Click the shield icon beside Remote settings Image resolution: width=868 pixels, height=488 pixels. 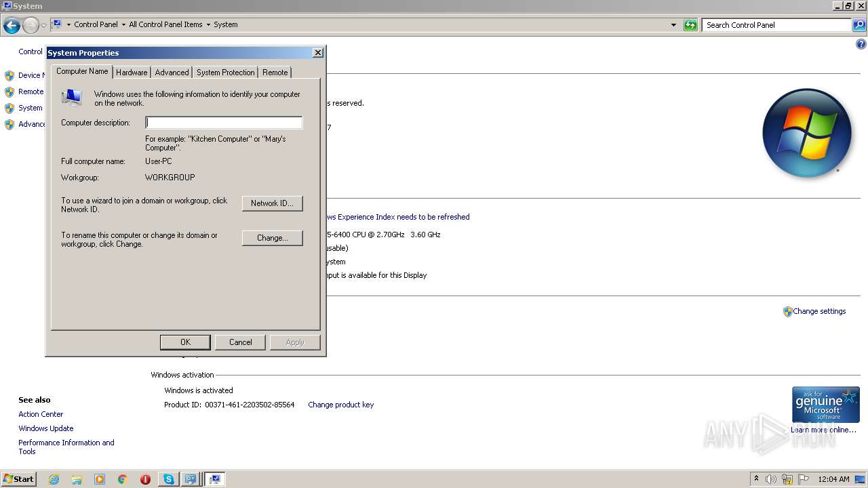coord(9,91)
